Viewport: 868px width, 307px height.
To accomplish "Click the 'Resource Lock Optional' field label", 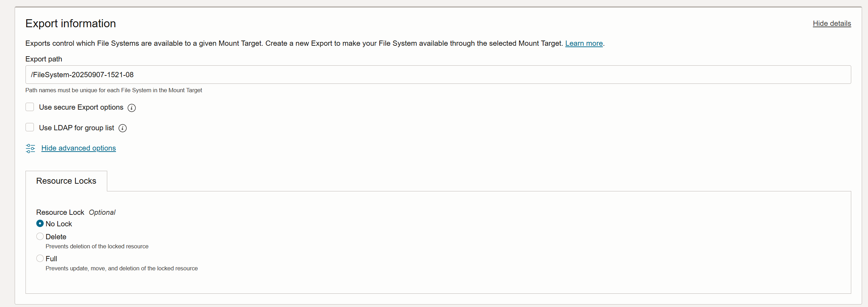I will (x=76, y=212).
